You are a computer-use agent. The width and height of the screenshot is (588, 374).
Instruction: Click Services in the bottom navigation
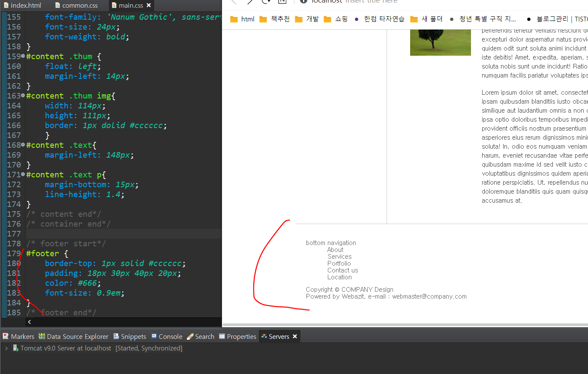click(339, 257)
